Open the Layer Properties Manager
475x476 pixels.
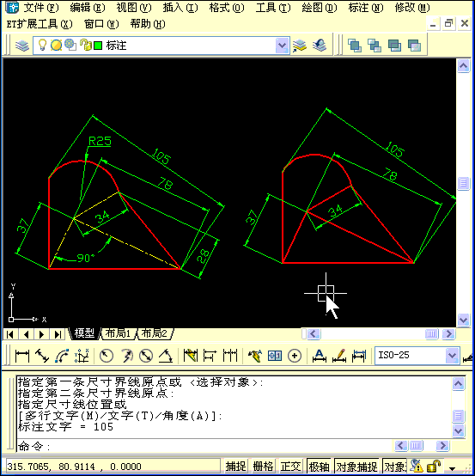point(22,46)
